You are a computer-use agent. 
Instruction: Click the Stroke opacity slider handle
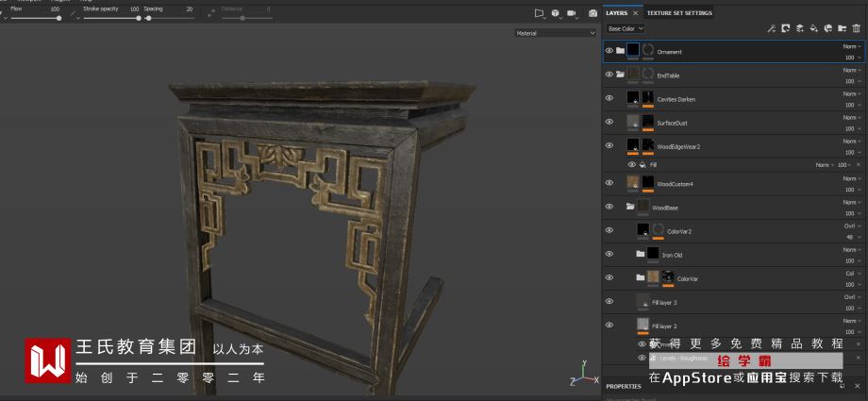tap(139, 18)
